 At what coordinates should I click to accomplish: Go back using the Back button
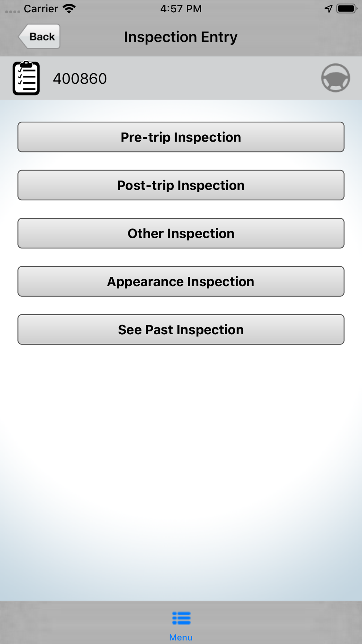click(39, 36)
